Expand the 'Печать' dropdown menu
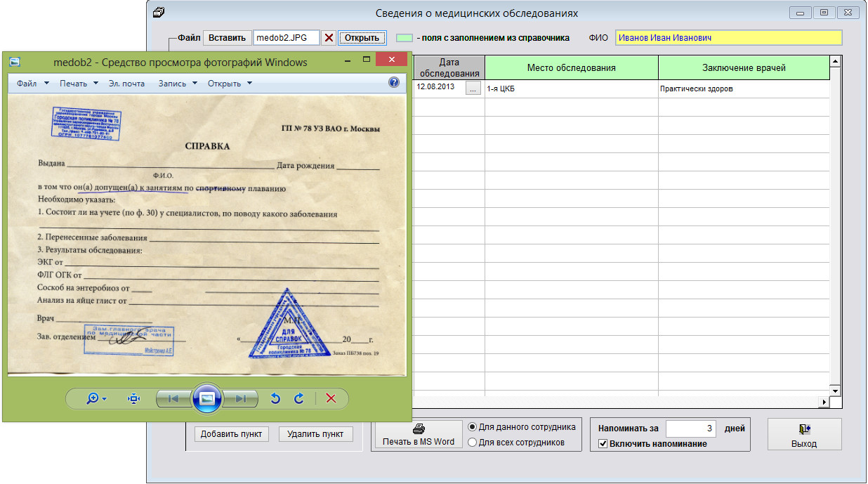 click(78, 84)
